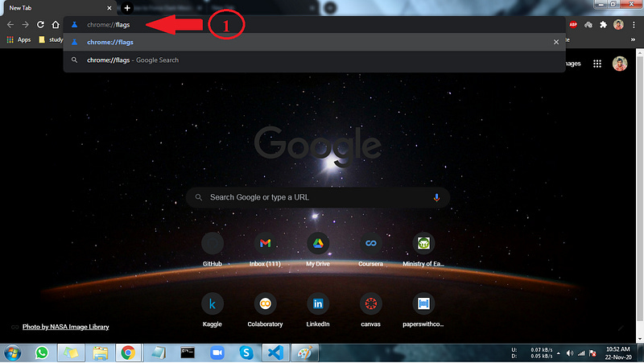Open Zoom from the taskbar

pos(217,353)
